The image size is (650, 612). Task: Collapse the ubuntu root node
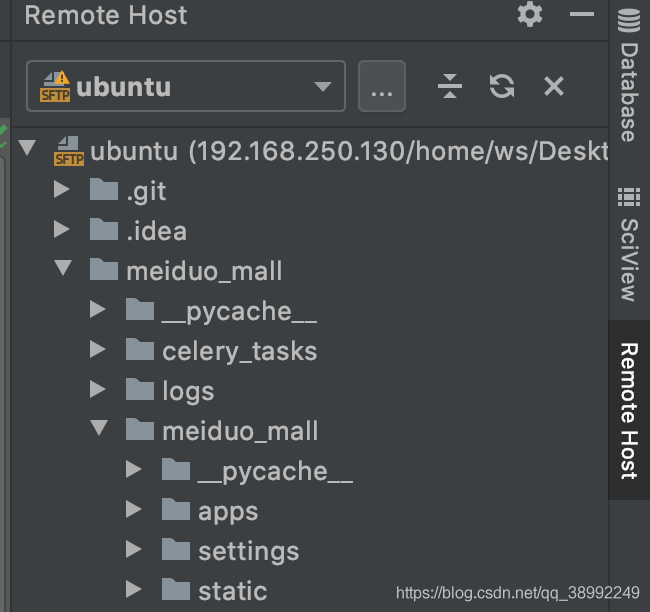(x=27, y=148)
